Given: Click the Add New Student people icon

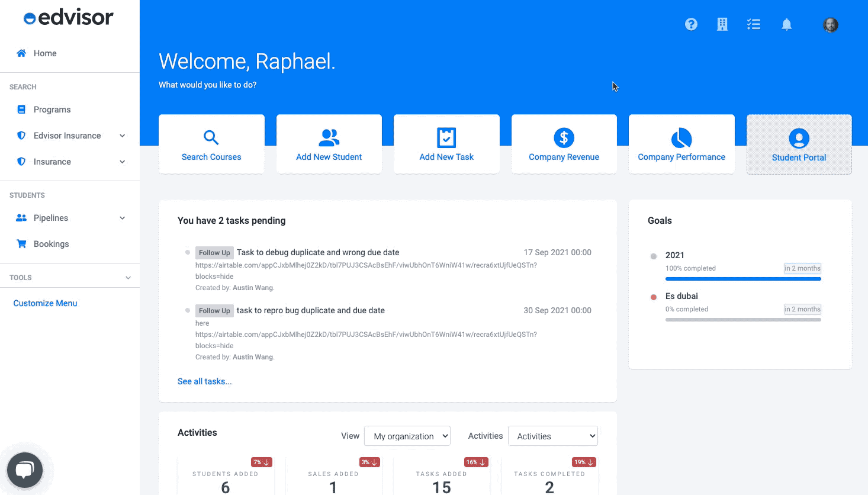Looking at the screenshot, I should click(x=329, y=137).
